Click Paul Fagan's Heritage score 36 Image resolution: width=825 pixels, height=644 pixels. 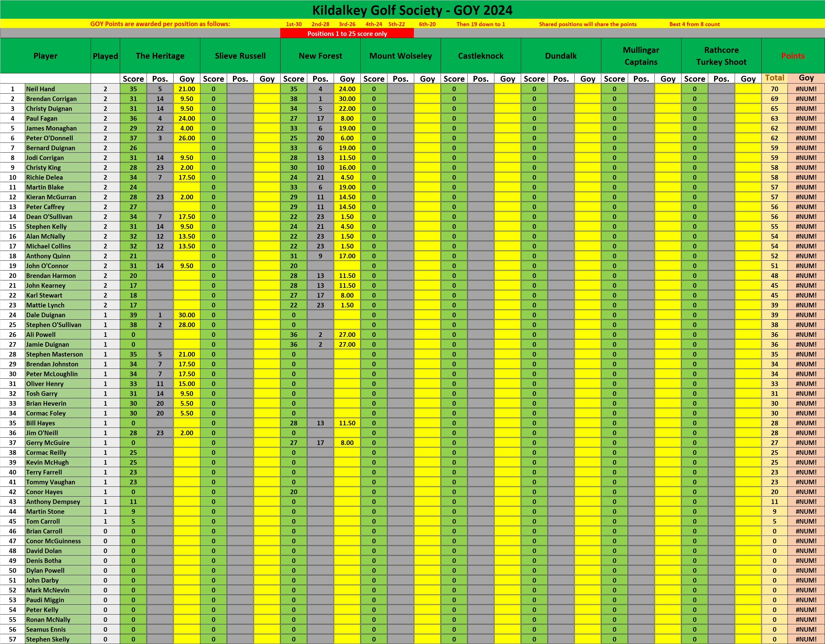point(133,118)
